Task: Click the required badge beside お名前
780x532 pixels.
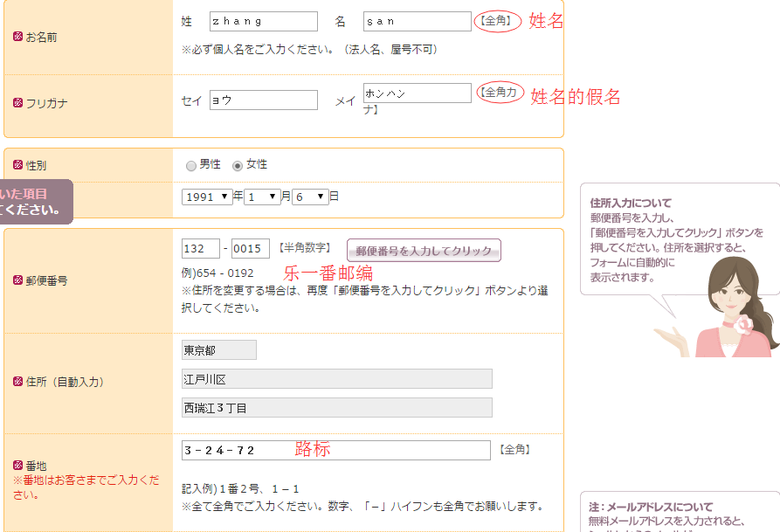Action: [x=17, y=38]
